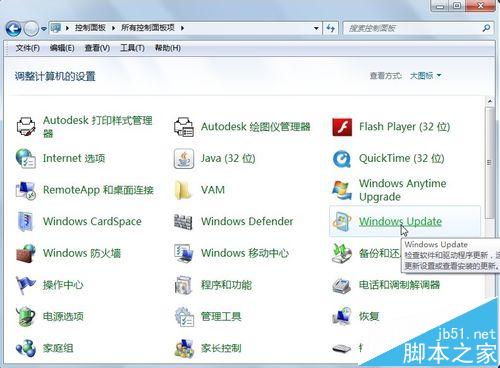Open the Windows Defender text link
500x368 pixels.
tap(247, 221)
